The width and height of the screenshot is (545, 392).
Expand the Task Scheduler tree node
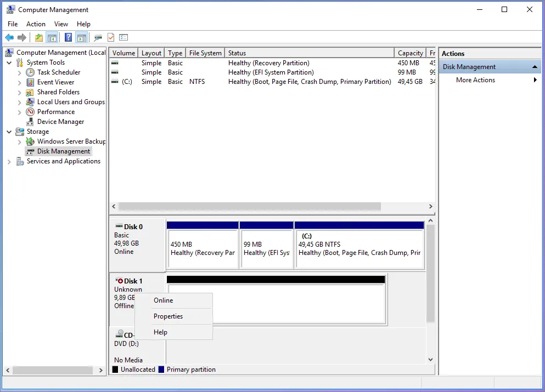[x=20, y=72]
